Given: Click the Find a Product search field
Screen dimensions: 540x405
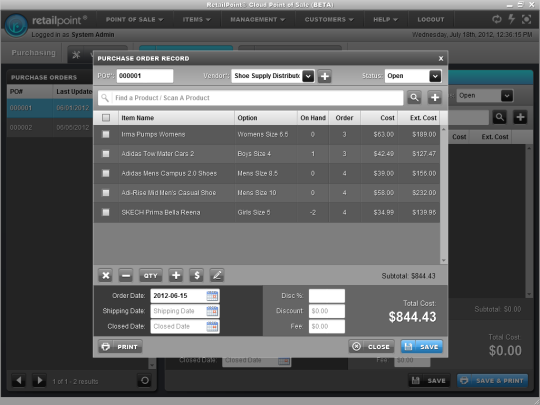Looking at the screenshot, I should pos(251,98).
